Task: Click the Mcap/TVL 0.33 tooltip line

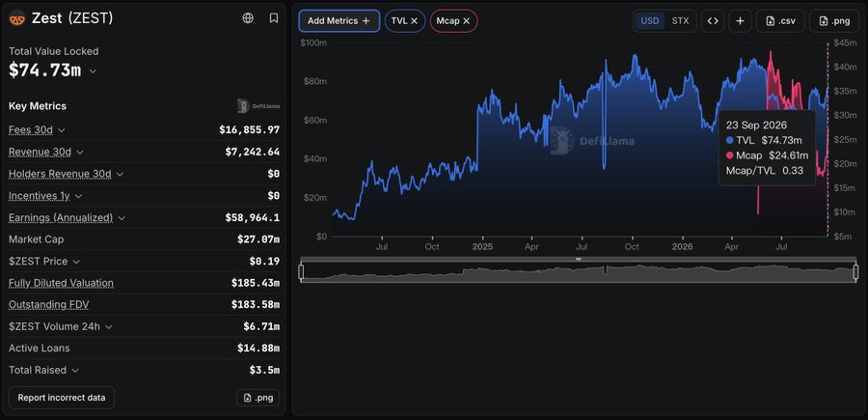Action: coord(765,171)
